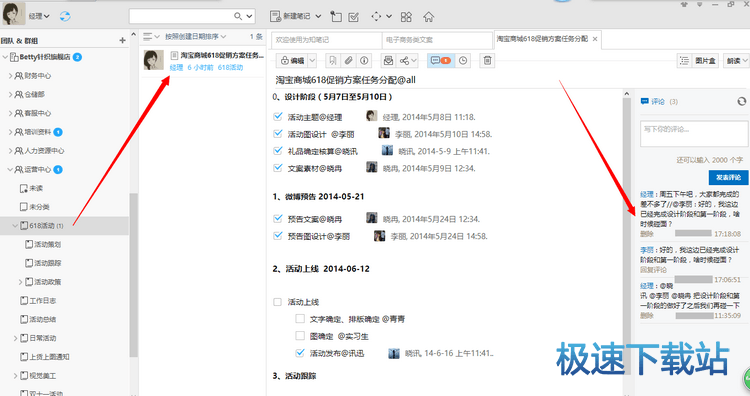Click the send-by-email icon

[388, 61]
